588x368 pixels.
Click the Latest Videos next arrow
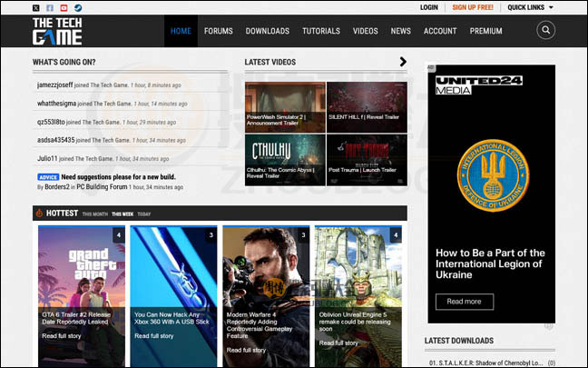403,62
